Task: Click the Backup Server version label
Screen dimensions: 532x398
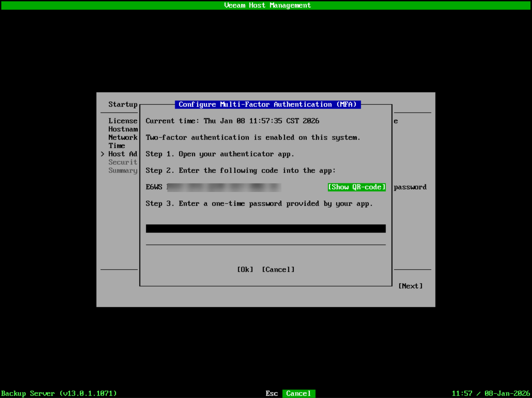Action: [x=59, y=394]
